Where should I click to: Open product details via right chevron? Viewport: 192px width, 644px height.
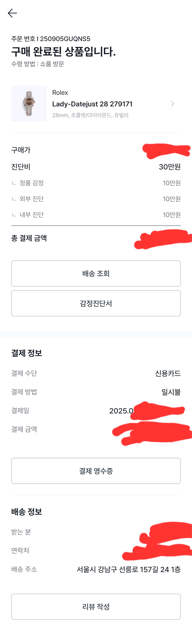pos(173,103)
